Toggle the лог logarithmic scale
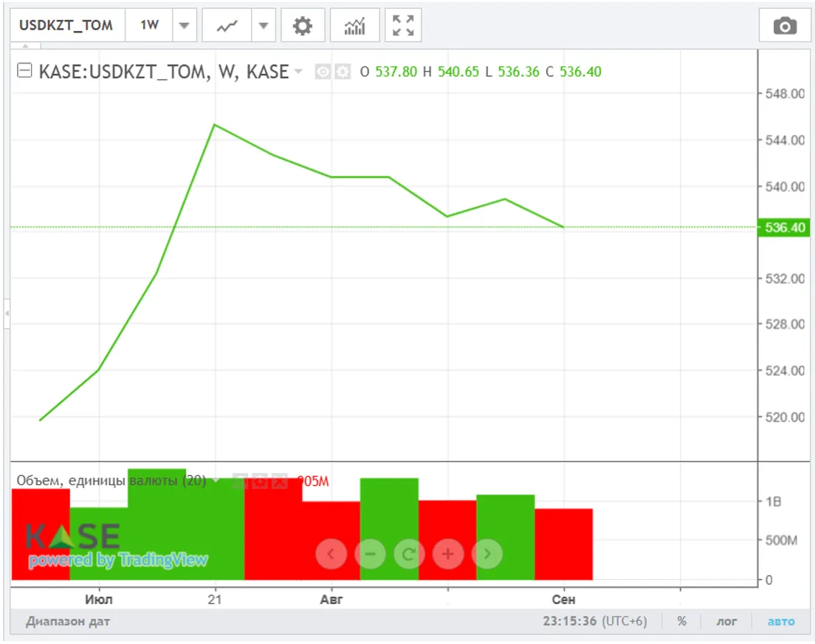The height and width of the screenshot is (644, 815). (726, 621)
